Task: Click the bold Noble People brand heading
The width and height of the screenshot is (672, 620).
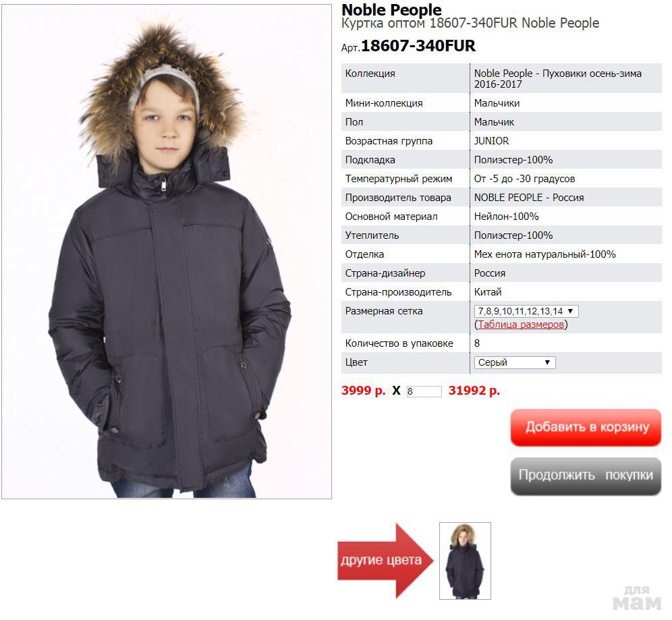Action: 391,9
